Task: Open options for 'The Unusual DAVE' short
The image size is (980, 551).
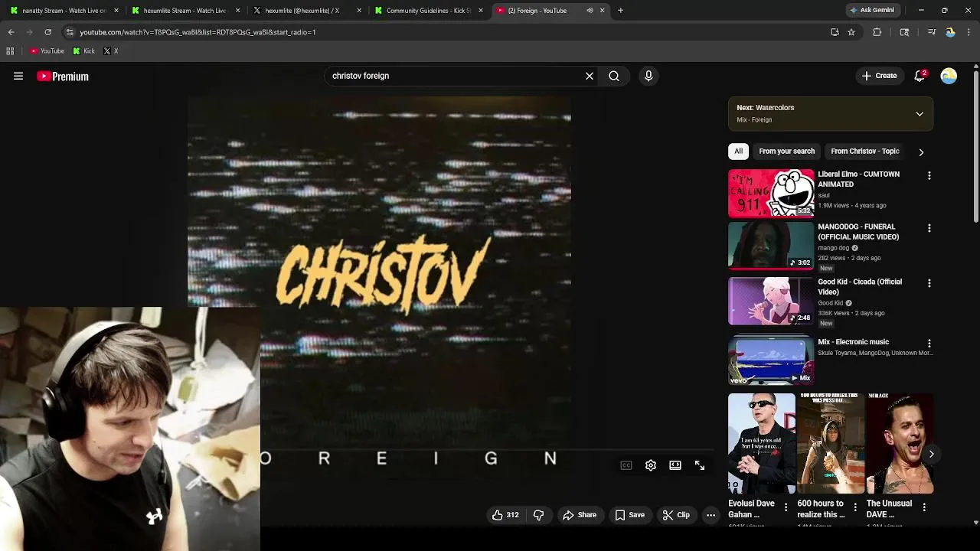Action: coord(924,507)
